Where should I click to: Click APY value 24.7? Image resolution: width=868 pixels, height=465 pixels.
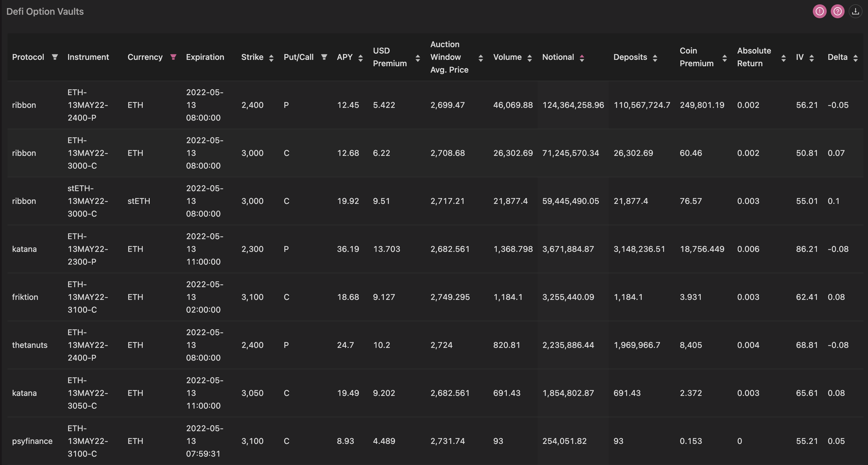345,345
